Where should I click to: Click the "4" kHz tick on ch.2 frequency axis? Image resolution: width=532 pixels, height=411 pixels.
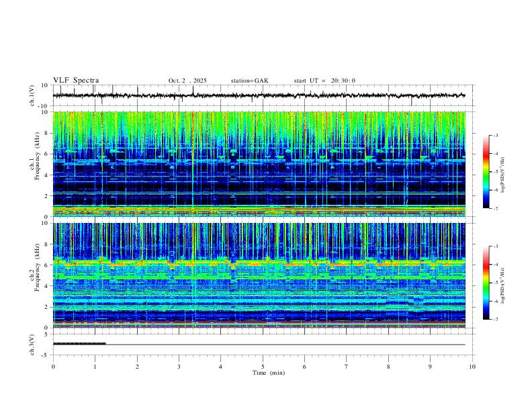pos(47,286)
